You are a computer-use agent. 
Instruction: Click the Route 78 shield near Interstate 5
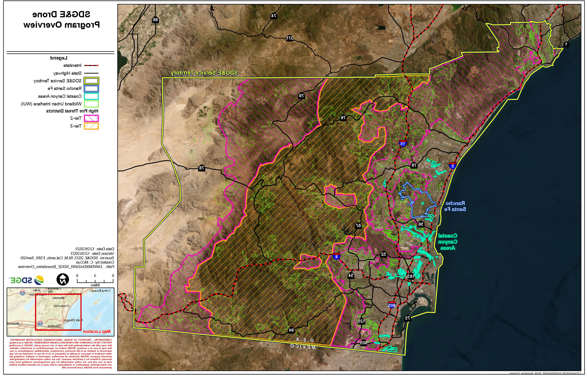click(414, 165)
